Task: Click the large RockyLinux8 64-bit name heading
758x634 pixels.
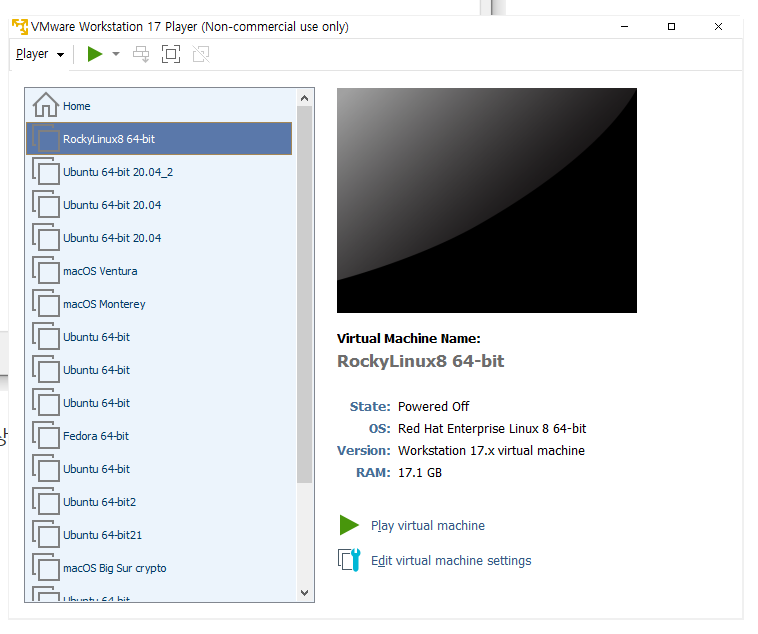Action: click(x=421, y=361)
